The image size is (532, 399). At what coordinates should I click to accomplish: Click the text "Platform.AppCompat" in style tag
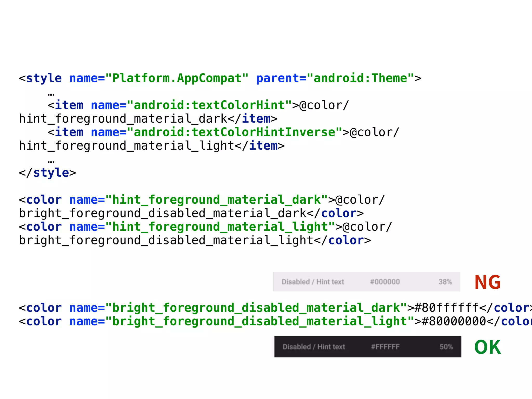177,78
